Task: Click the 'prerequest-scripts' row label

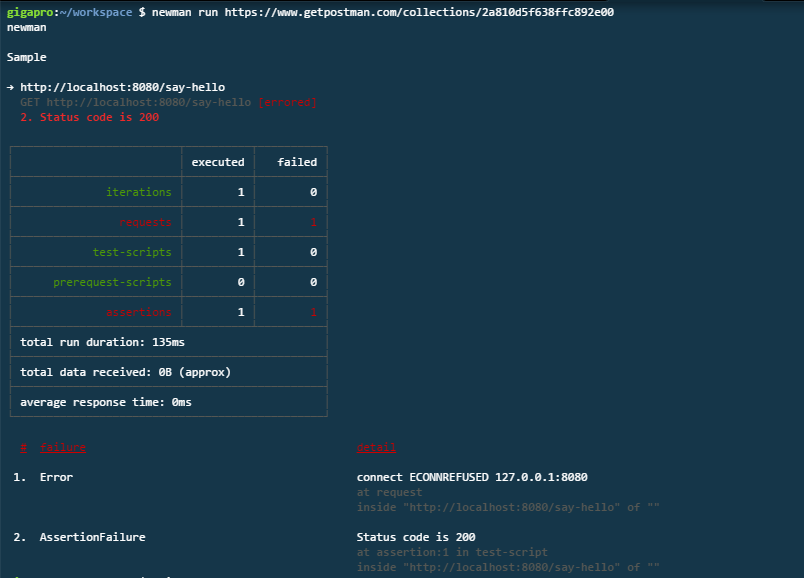Action: tap(112, 282)
